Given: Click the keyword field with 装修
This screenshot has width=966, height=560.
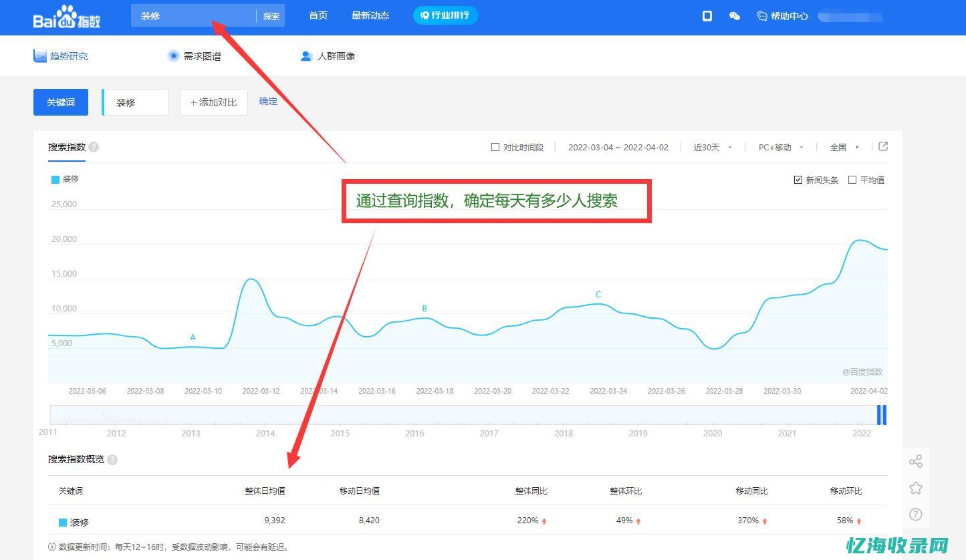Looking at the screenshot, I should tap(136, 102).
